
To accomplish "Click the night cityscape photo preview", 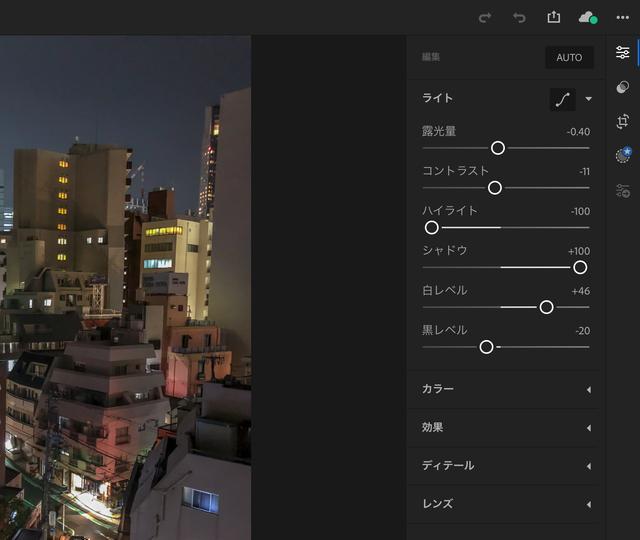I will (125, 288).
